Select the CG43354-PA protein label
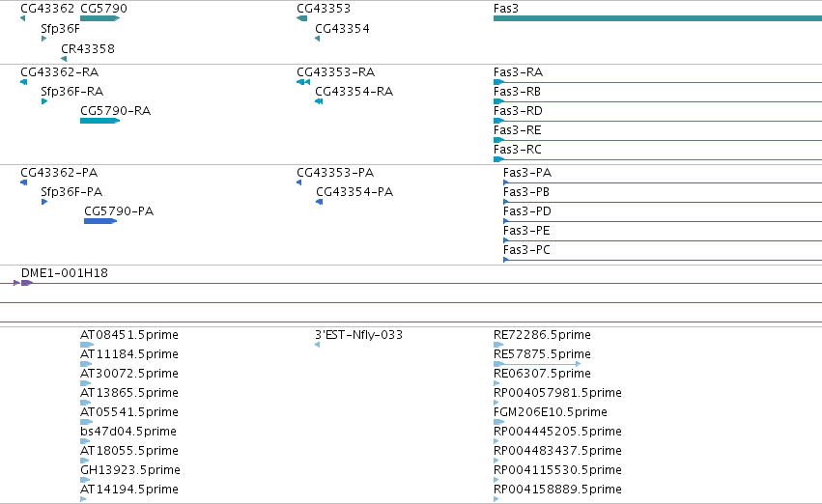 click(x=354, y=192)
